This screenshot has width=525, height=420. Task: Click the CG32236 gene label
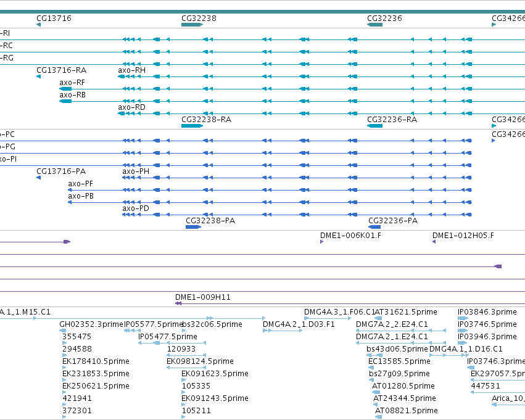pyautogui.click(x=384, y=19)
